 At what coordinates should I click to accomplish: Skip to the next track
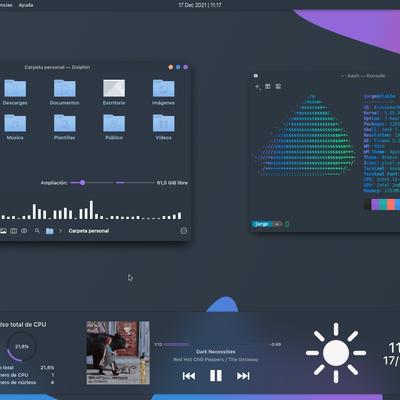243,376
